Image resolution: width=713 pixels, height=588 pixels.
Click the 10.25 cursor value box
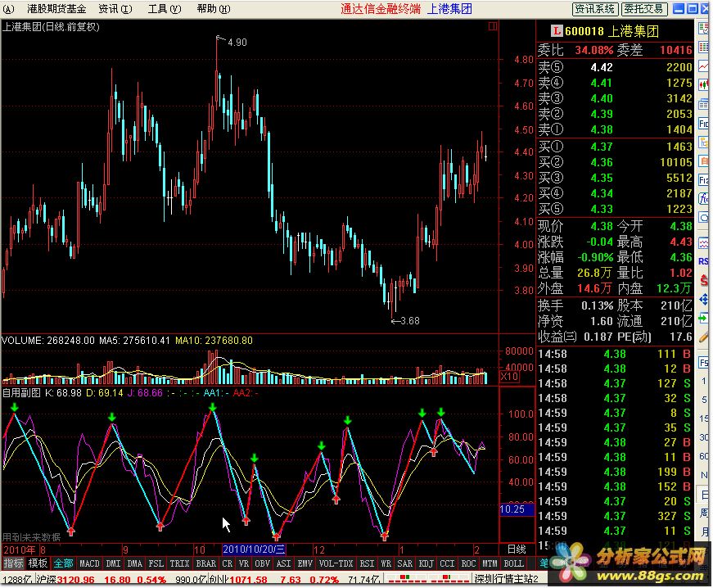(x=517, y=509)
